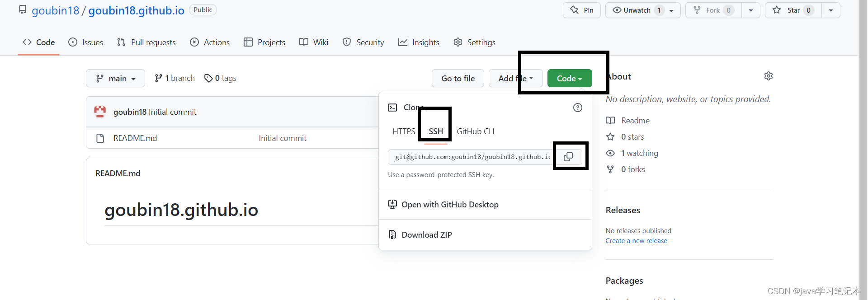Open the goubin18.github.io repository link

click(136, 10)
